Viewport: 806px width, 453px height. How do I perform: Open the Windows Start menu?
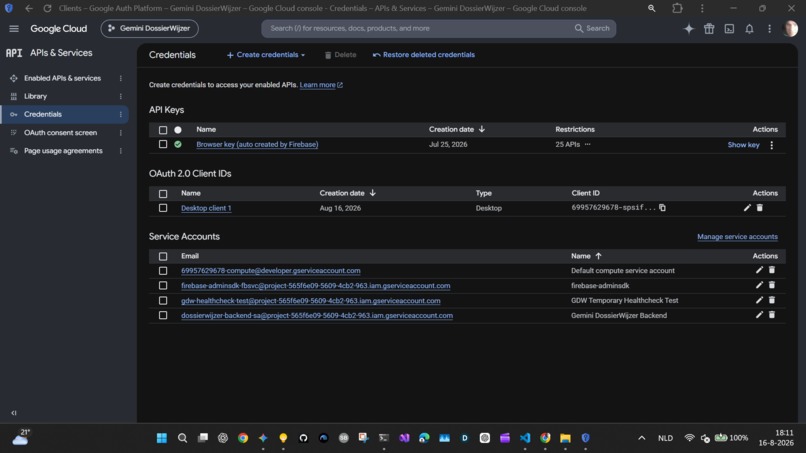point(162,438)
